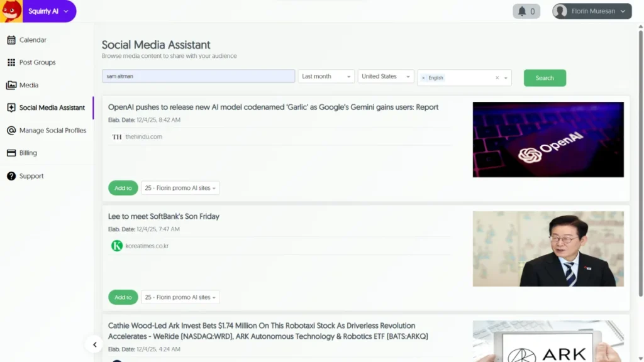Focus the sam altman search field
This screenshot has height=362, width=644.
(198, 77)
